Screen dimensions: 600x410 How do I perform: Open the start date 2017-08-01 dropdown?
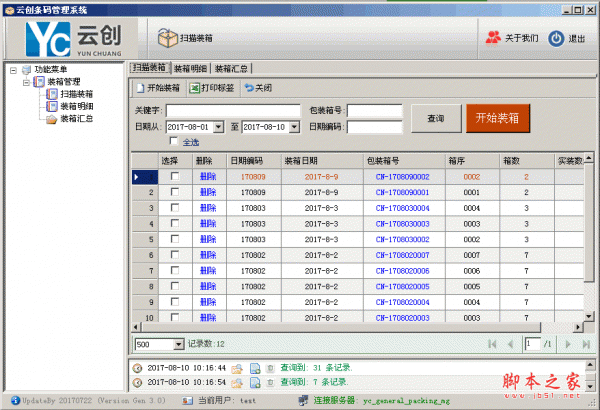220,127
